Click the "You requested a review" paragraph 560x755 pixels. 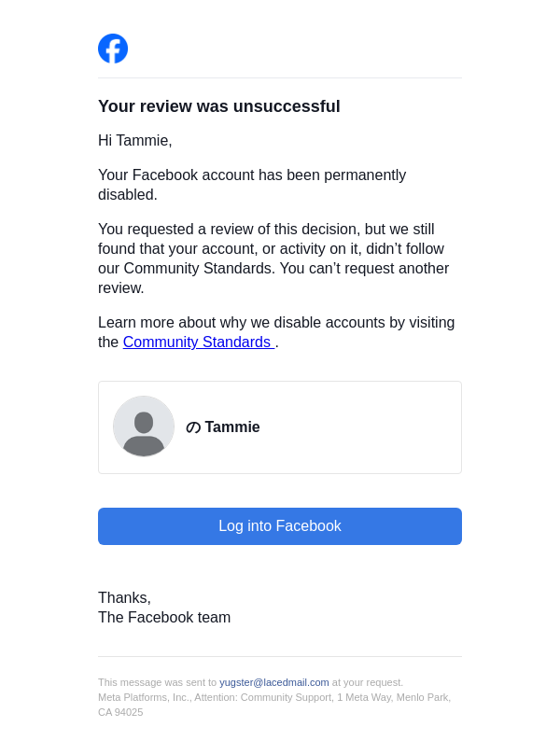273,259
